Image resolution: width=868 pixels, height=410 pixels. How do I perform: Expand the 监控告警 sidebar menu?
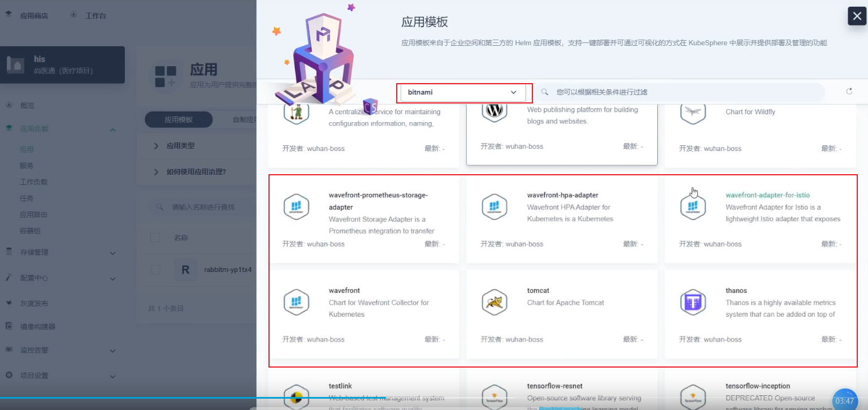click(x=112, y=351)
